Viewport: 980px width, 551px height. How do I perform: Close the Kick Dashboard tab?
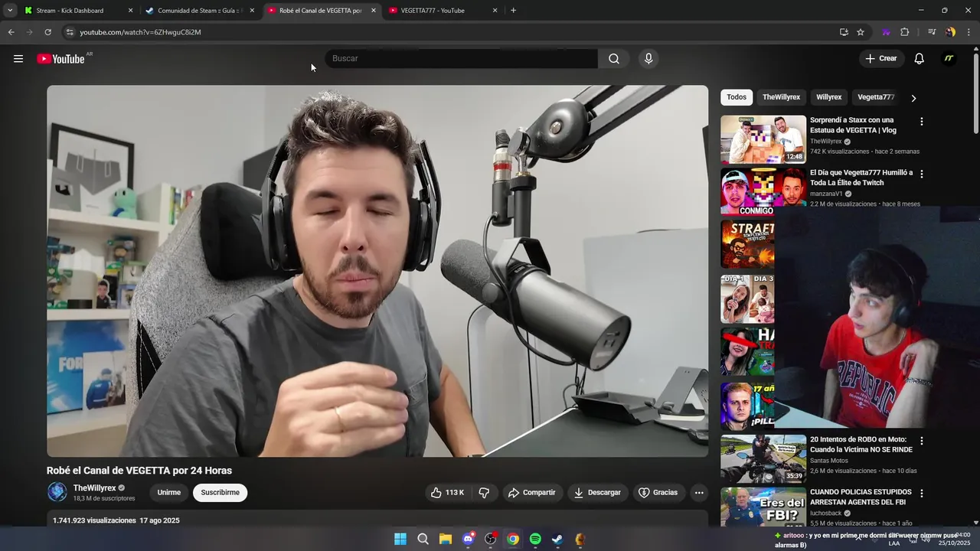pyautogui.click(x=130, y=11)
